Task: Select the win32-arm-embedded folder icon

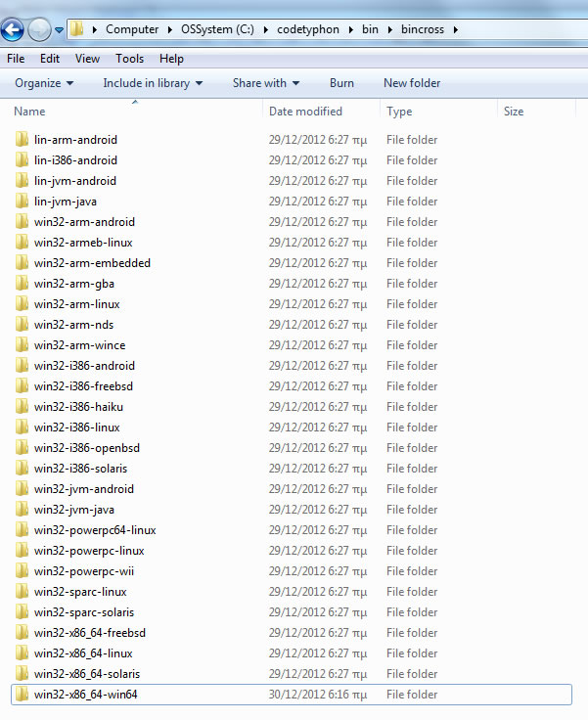Action: pos(22,262)
